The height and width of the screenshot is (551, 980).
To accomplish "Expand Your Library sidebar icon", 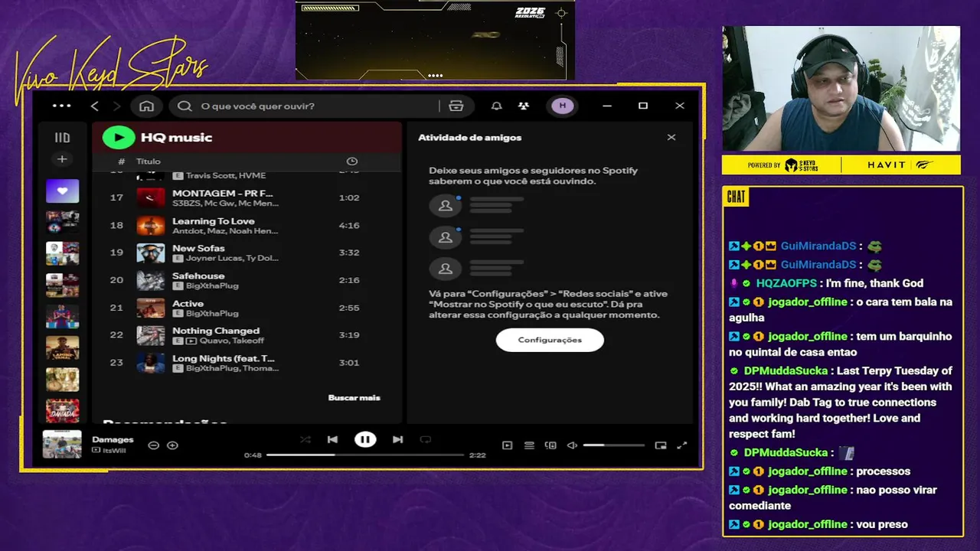I will 62,138.
